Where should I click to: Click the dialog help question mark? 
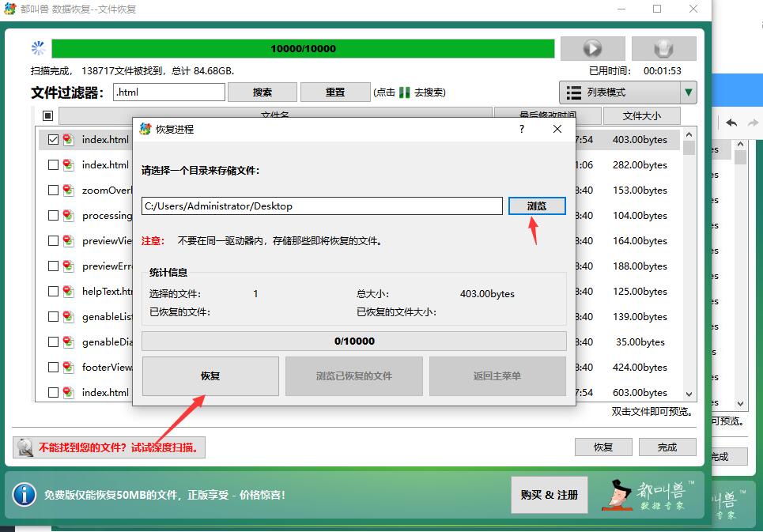pos(522,129)
